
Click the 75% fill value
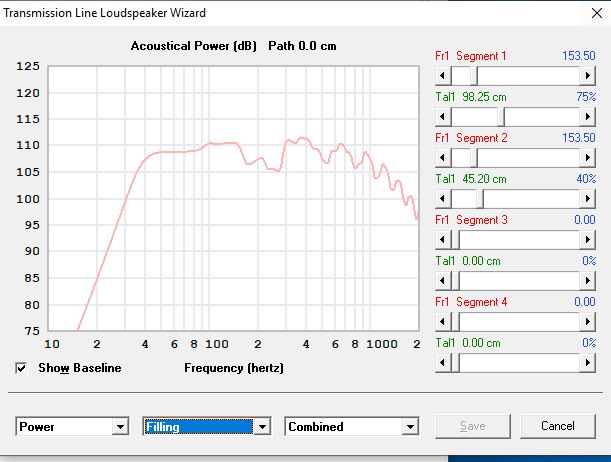click(x=586, y=97)
